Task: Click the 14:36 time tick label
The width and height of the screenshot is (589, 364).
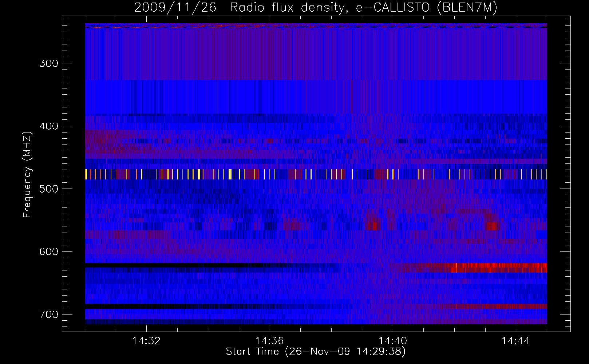Action: (x=269, y=341)
